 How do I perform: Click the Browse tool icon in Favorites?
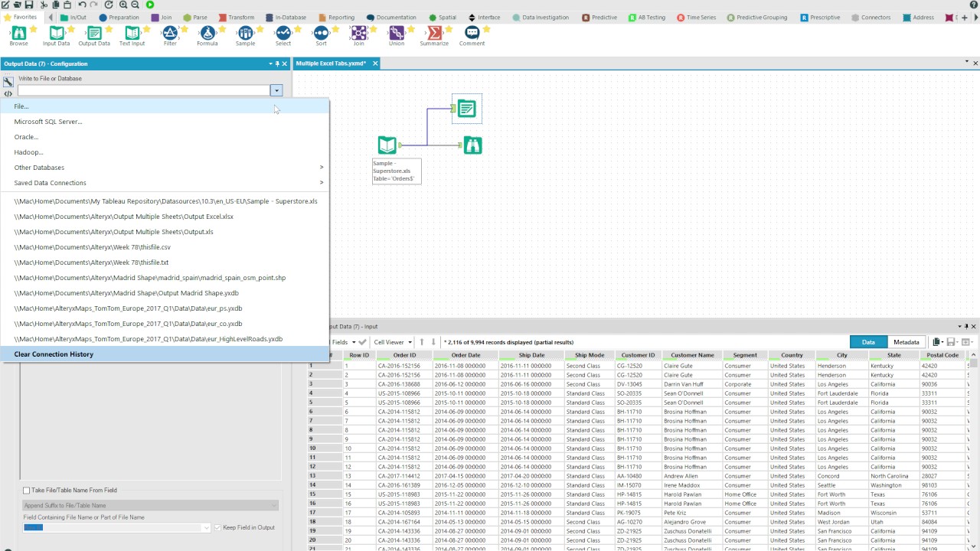click(x=18, y=32)
